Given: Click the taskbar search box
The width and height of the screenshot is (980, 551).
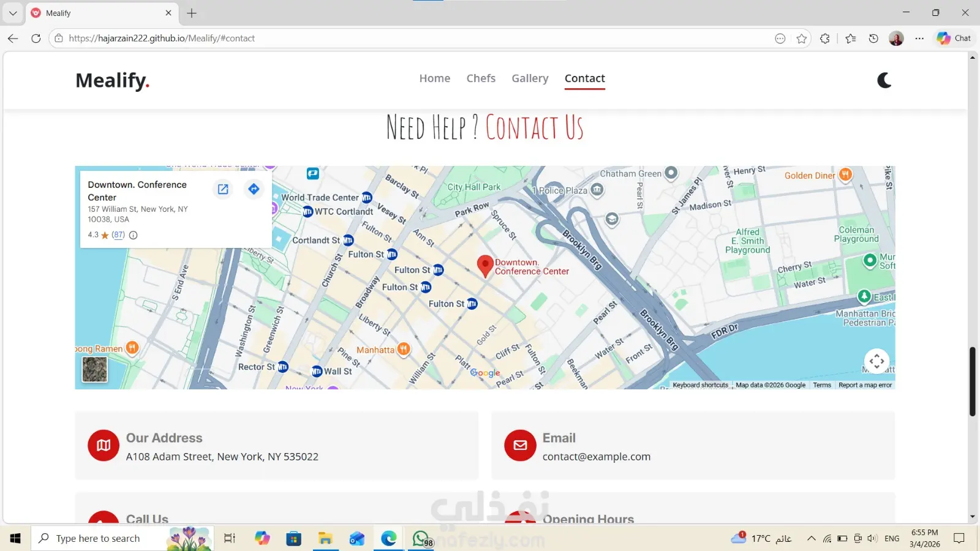Looking at the screenshot, I should click(122, 538).
